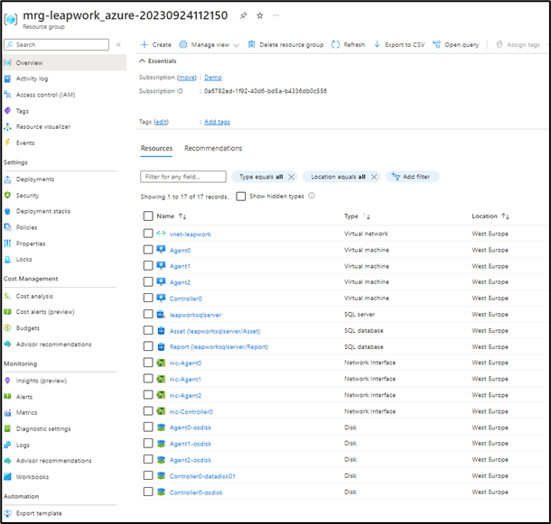The image size is (551, 524).
Task: Collapse the sidebar with double chevron
Action: click(118, 45)
